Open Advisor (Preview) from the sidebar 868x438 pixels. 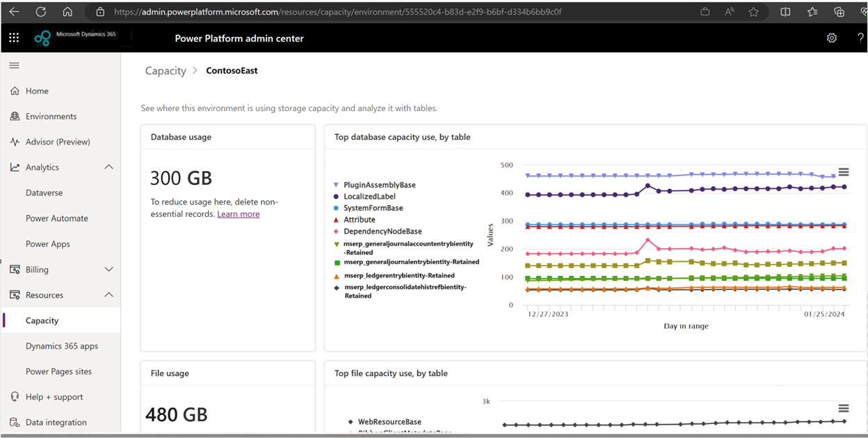click(58, 141)
